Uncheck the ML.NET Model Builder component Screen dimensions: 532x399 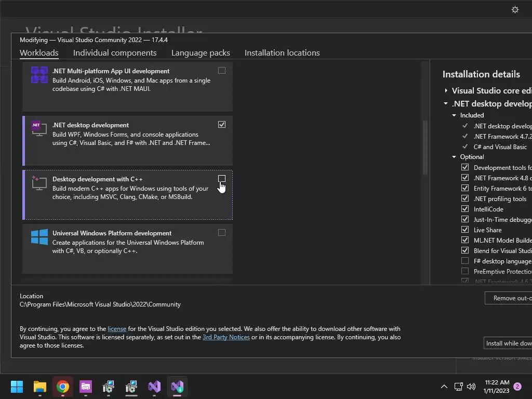coord(465,240)
